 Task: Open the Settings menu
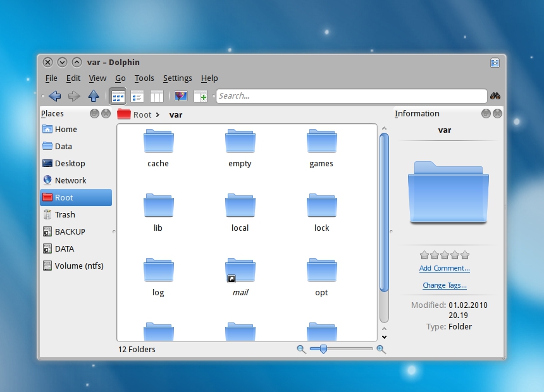pyautogui.click(x=178, y=78)
